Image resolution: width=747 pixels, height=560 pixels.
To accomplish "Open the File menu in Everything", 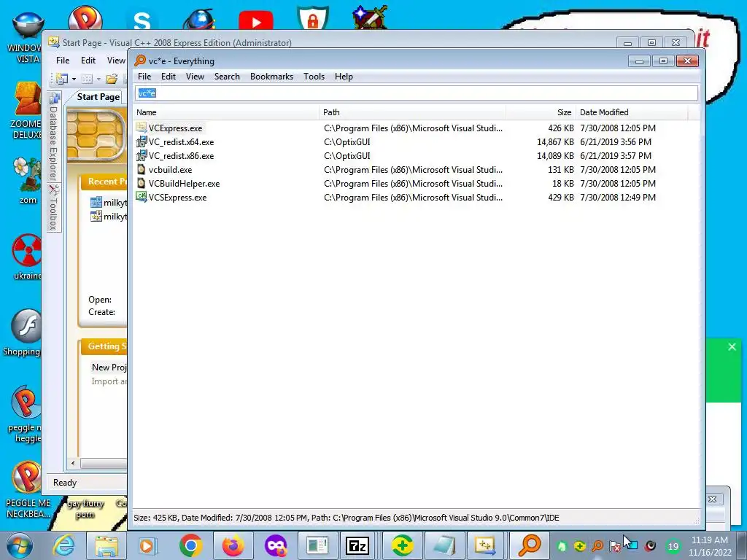I will (144, 77).
